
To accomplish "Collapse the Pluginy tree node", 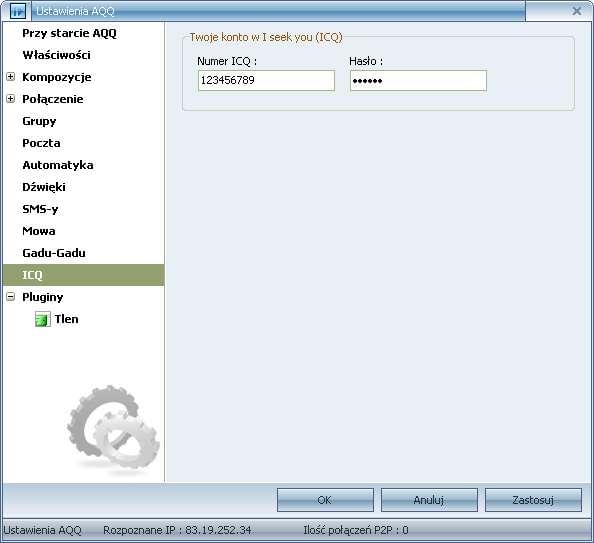I will (11, 297).
